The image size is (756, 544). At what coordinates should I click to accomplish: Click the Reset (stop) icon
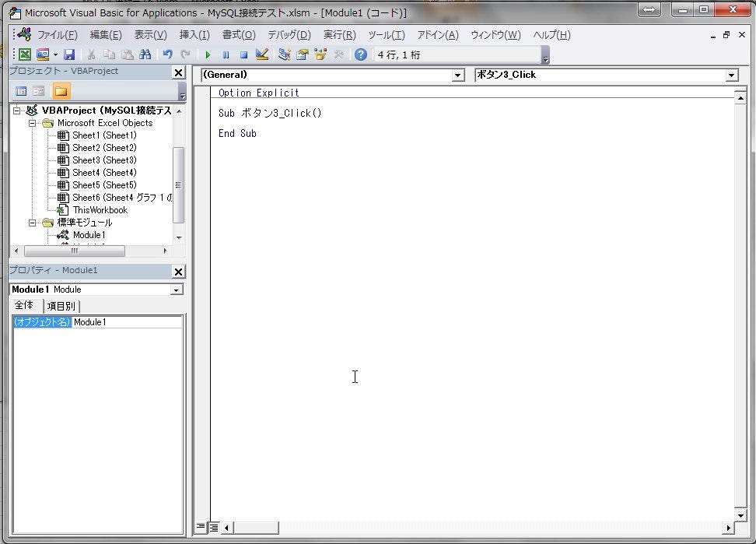[x=243, y=54]
